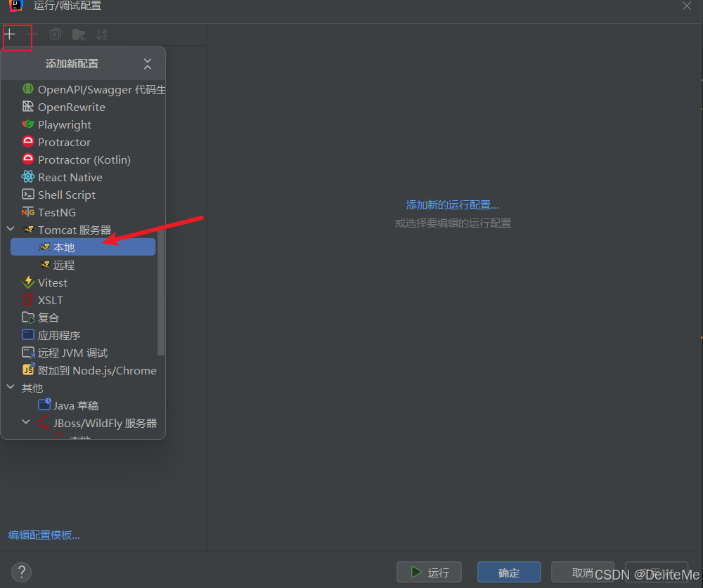Collapse the 其他 group
This screenshot has width=703, height=588.
pyautogui.click(x=11, y=387)
